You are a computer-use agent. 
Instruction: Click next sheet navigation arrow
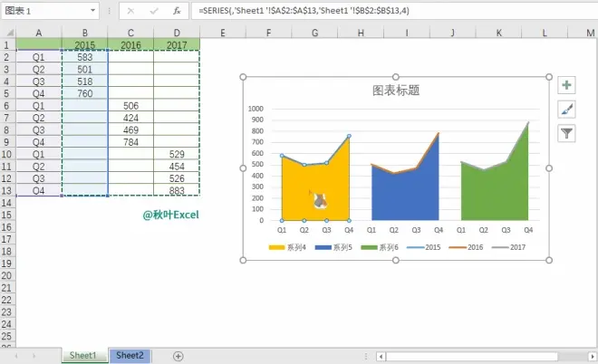(34, 356)
